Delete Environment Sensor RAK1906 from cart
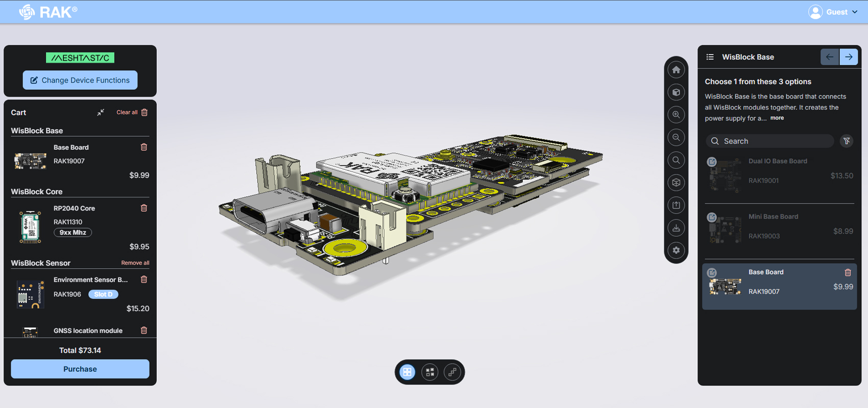The height and width of the screenshot is (408, 868). coord(144,279)
